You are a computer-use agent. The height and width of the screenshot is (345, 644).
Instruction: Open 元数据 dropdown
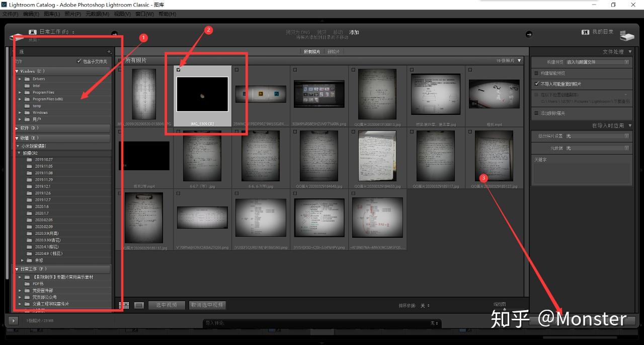point(597,148)
